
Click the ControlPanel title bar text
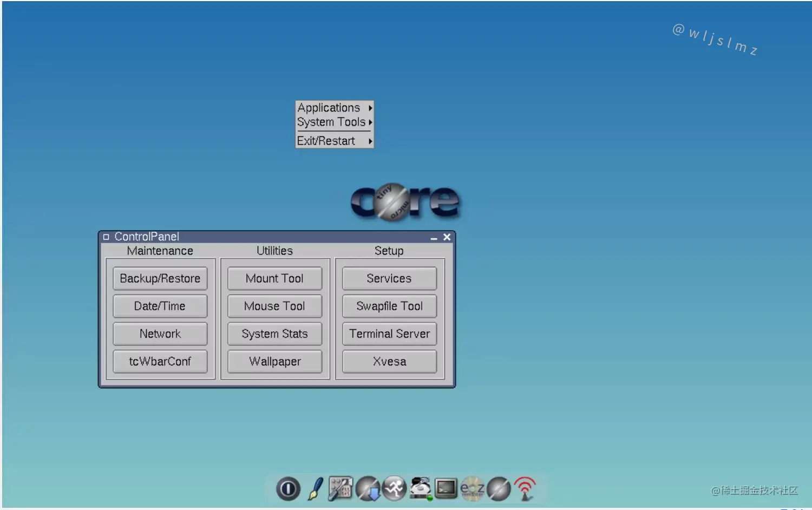point(147,237)
